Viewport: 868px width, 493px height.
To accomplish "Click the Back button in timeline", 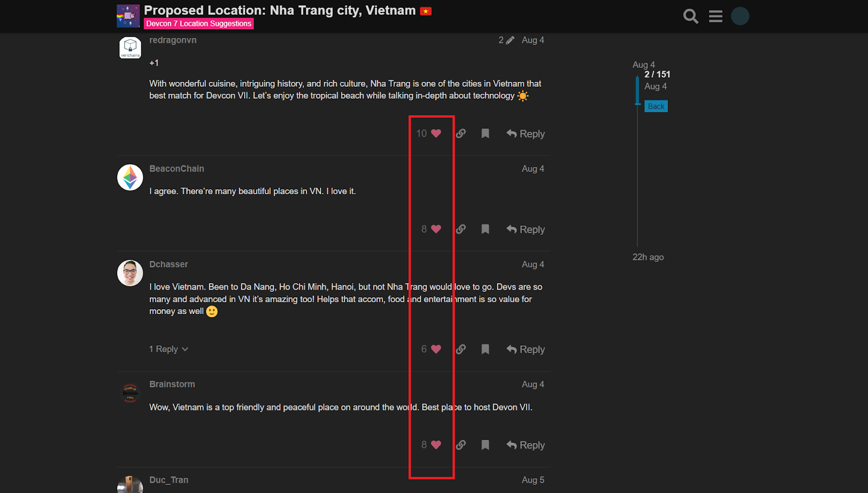I will click(x=656, y=106).
